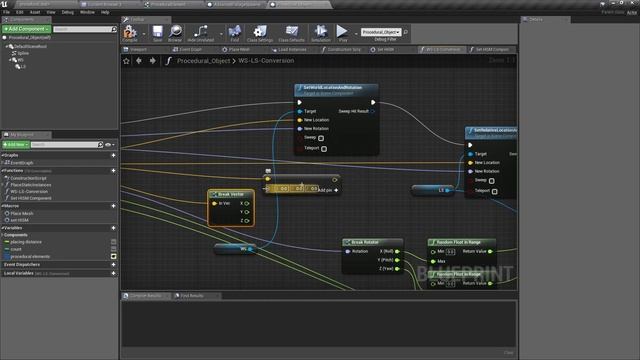Viewport: 640px width, 360px height.
Task: Open the Help menu
Action: pyautogui.click(x=105, y=12)
